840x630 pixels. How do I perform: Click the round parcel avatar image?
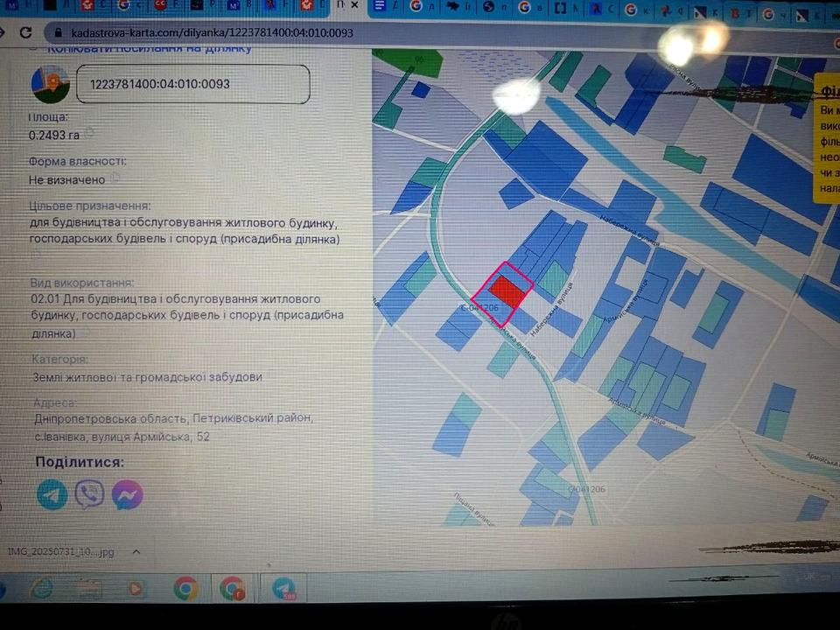tap(50, 84)
